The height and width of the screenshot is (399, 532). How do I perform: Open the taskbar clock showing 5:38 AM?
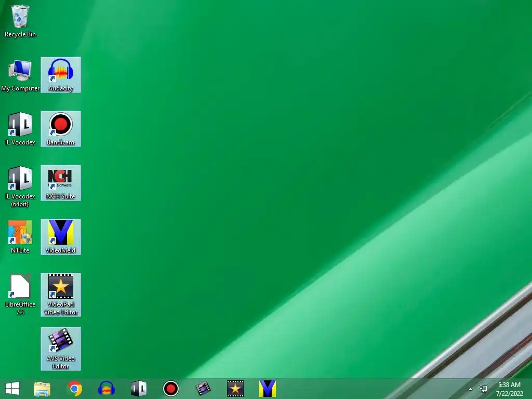(509, 389)
